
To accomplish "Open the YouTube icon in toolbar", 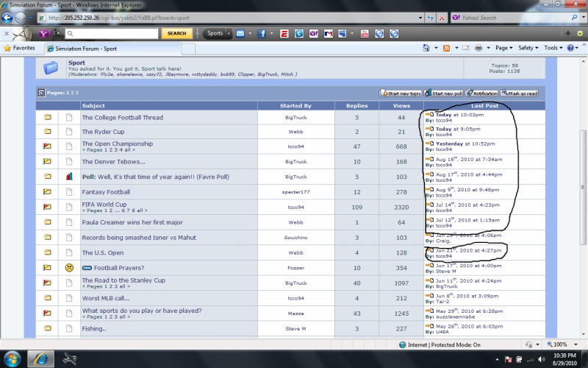I will click(364, 33).
